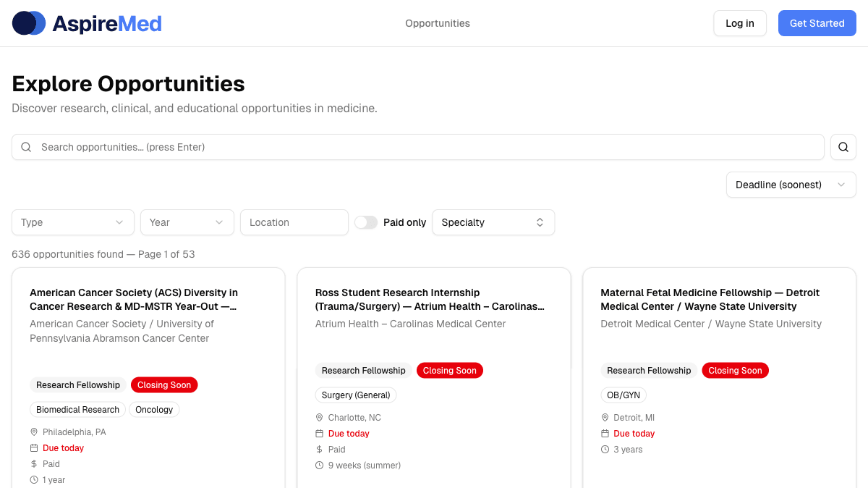Enable the Paid only toggle

366,222
